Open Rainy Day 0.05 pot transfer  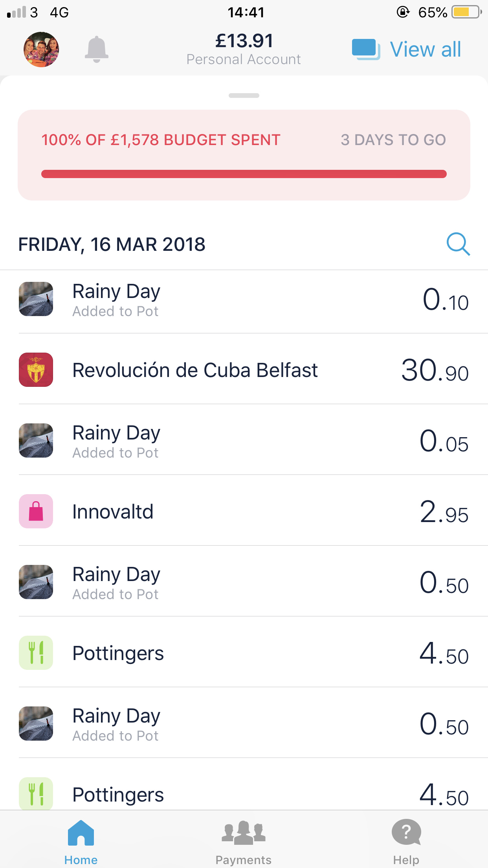244,440
